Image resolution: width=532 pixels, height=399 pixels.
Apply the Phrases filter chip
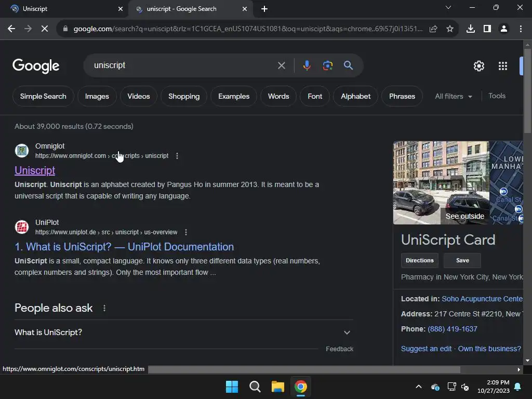pos(402,96)
